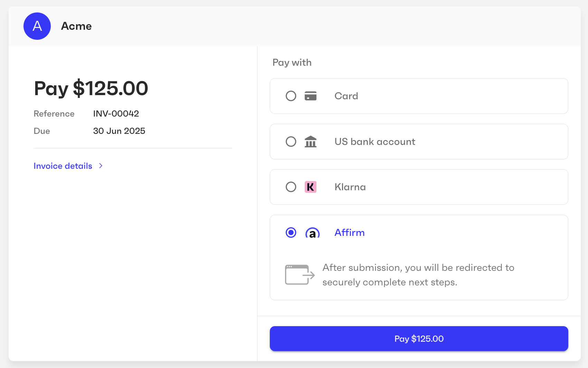
Task: Click the selected Affirm radio button
Action: 291,233
